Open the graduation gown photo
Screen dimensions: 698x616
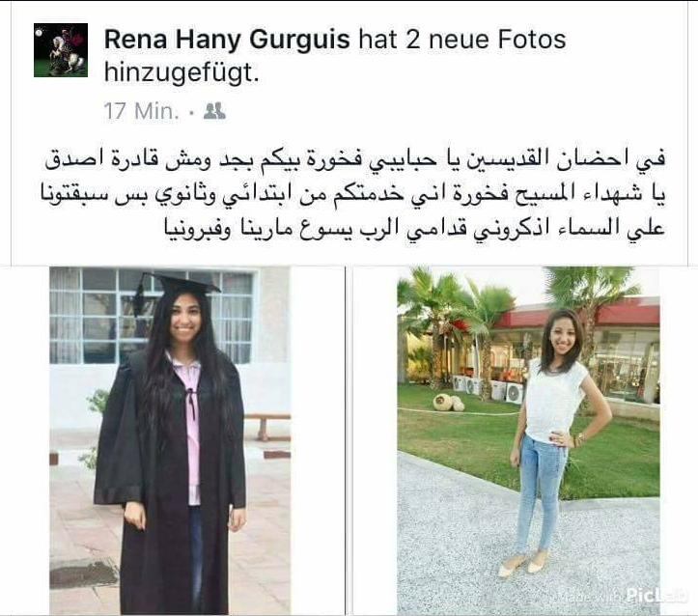click(170, 440)
